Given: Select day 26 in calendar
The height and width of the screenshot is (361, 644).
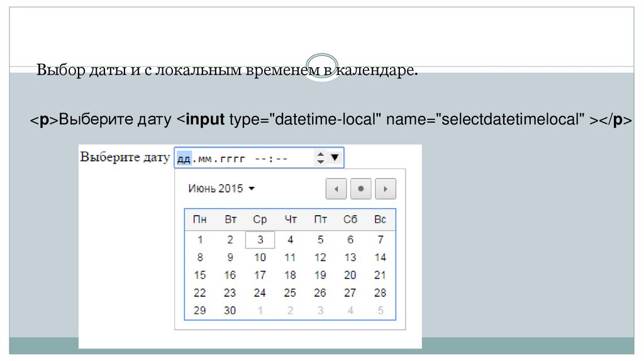Looking at the screenshot, I should pos(320,293).
